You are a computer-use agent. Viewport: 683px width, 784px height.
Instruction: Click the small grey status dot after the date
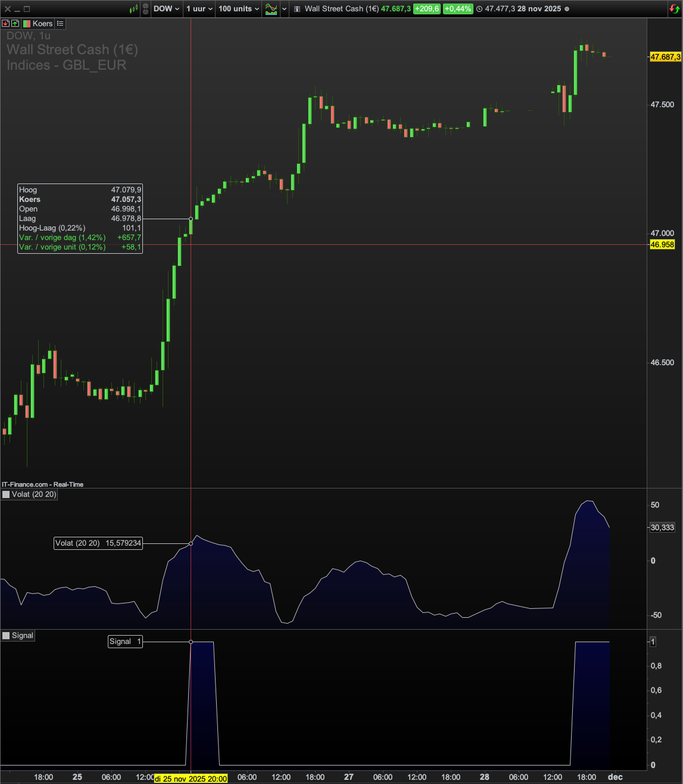pyautogui.click(x=566, y=9)
